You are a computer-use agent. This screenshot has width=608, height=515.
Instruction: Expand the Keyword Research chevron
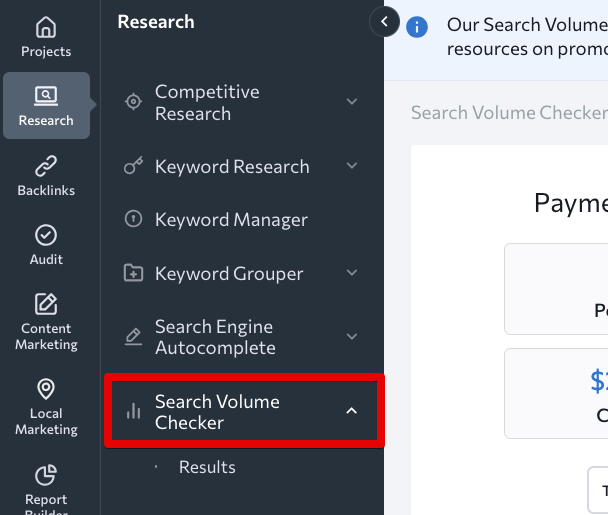point(352,166)
